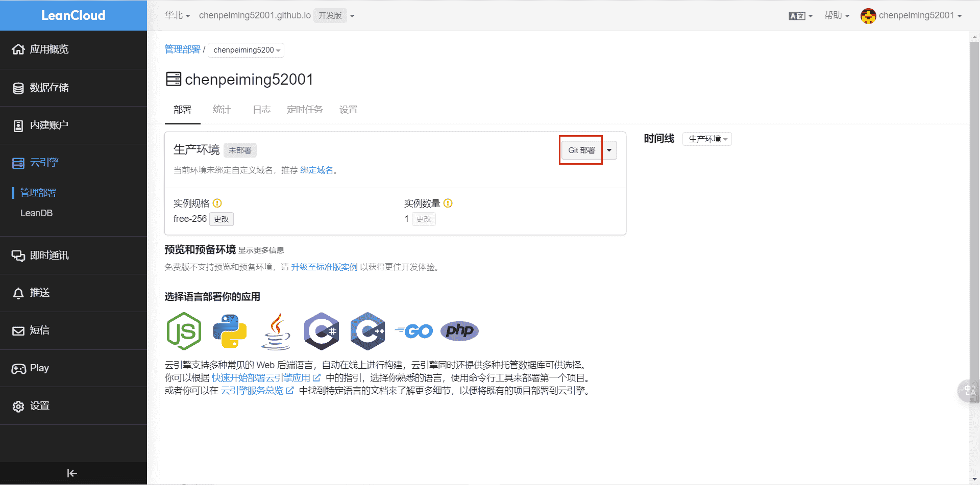Expand the arrow next to Git 部署
Screen dimensions: 980x485
609,150
